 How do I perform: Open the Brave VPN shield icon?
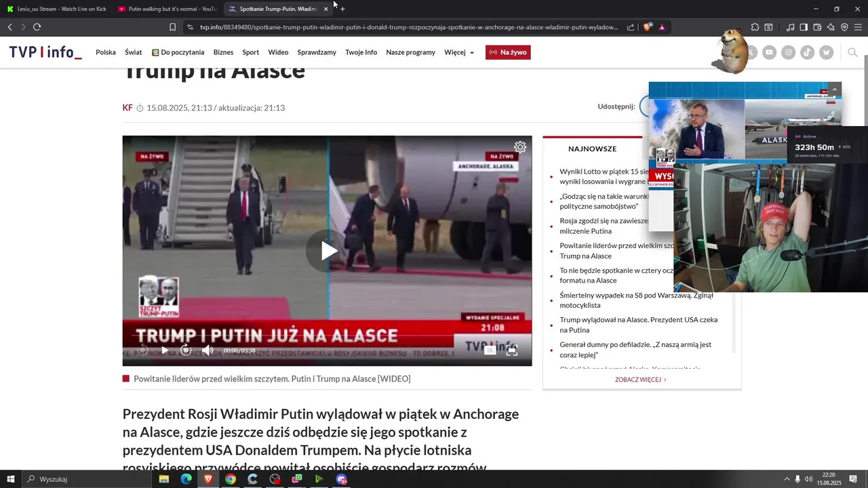click(x=844, y=27)
